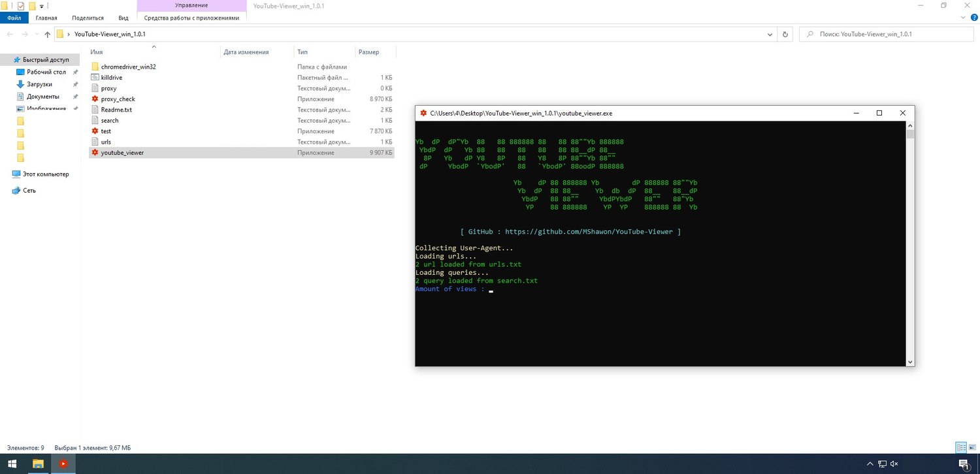
Task: Switch to details view icon in status bar
Action: (x=961, y=448)
